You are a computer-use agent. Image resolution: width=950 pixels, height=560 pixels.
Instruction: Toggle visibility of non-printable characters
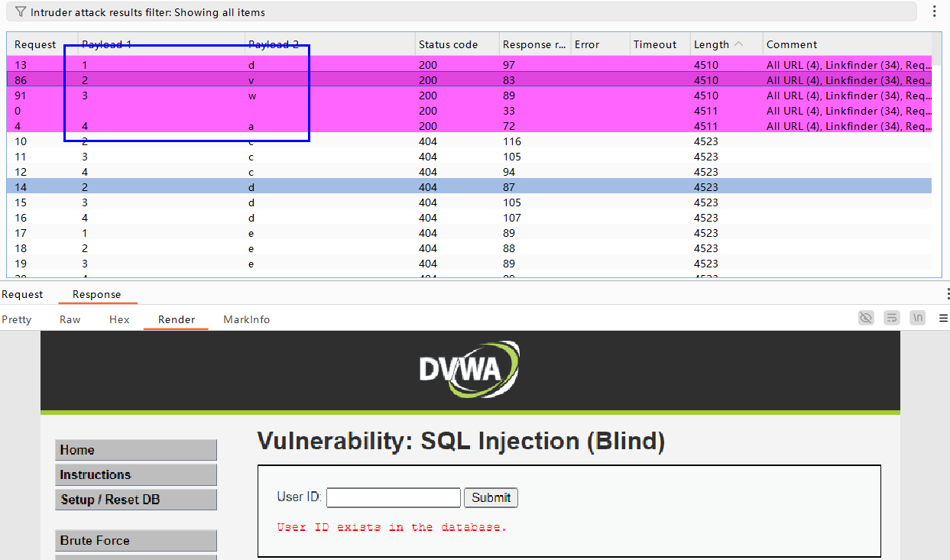(865, 317)
